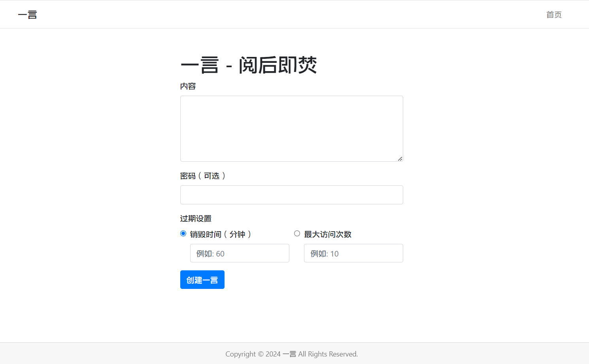Click the 内容 field label
The height and width of the screenshot is (364, 589).
[188, 86]
